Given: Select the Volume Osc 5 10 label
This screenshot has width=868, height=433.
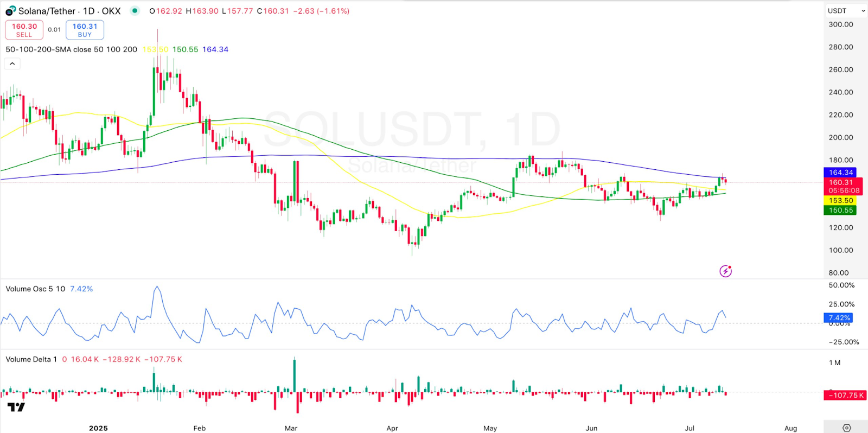Looking at the screenshot, I should click(x=35, y=289).
